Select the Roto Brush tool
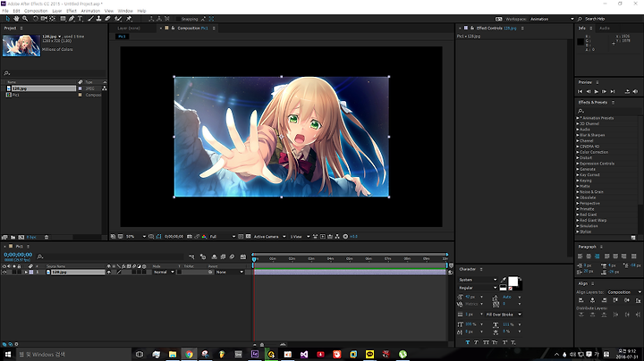 118,19
